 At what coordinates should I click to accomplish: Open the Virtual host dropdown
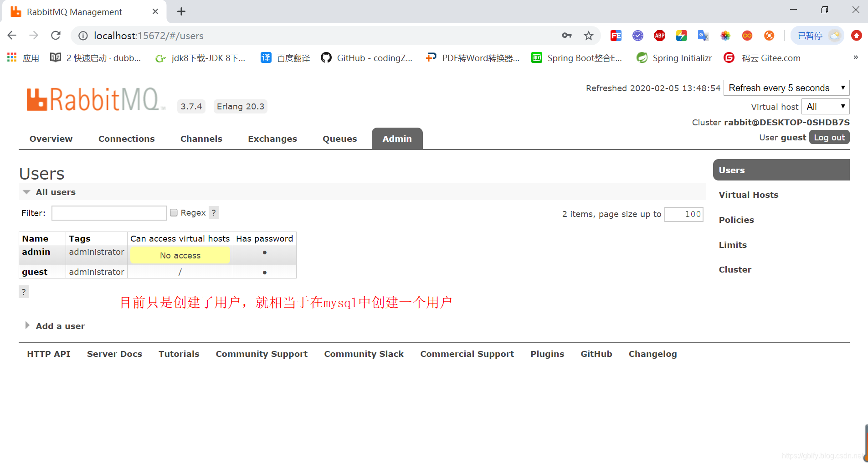coord(825,106)
